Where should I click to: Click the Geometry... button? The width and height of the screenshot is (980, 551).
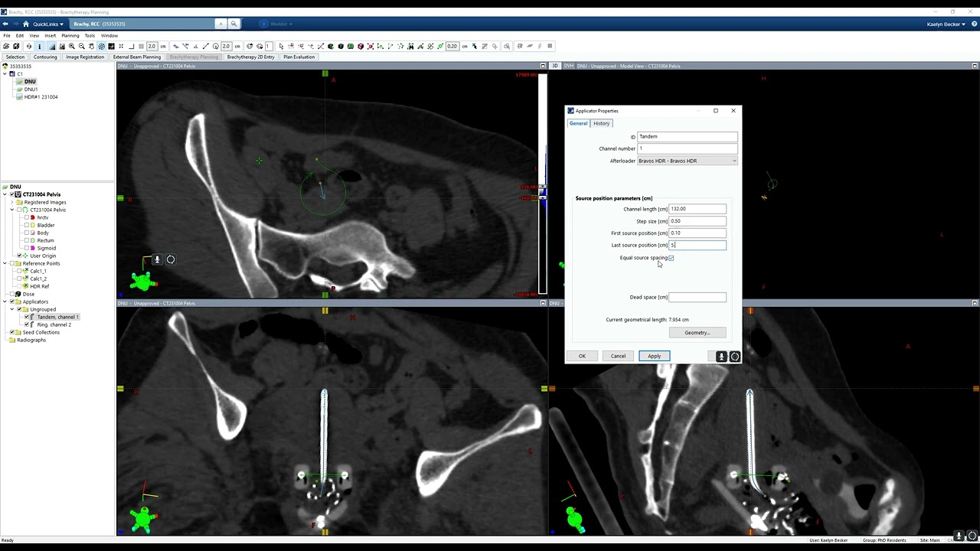(x=697, y=333)
